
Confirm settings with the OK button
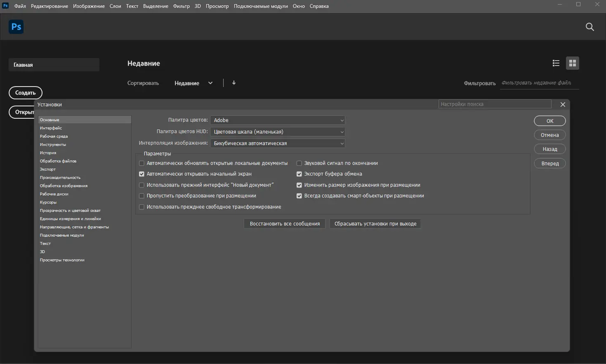pos(550,121)
